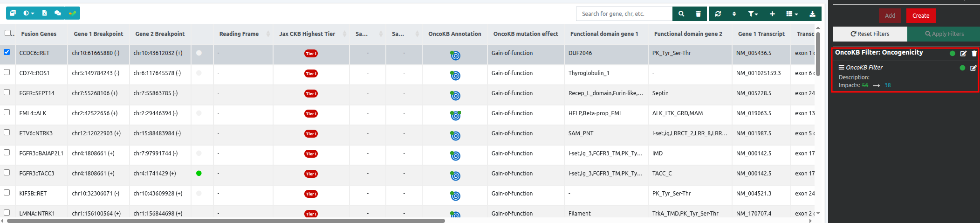Viewport: 980px width, 223px height.
Task: Click the copy/duplicate icon in teal toolbar
Action: [13, 13]
